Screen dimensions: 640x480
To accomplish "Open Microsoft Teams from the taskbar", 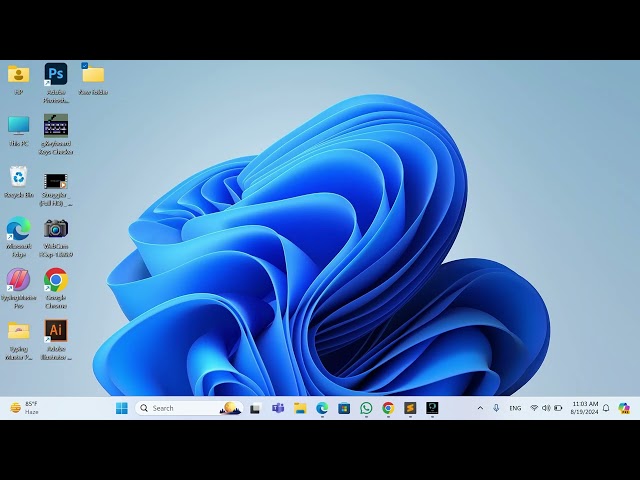I will coord(278,408).
